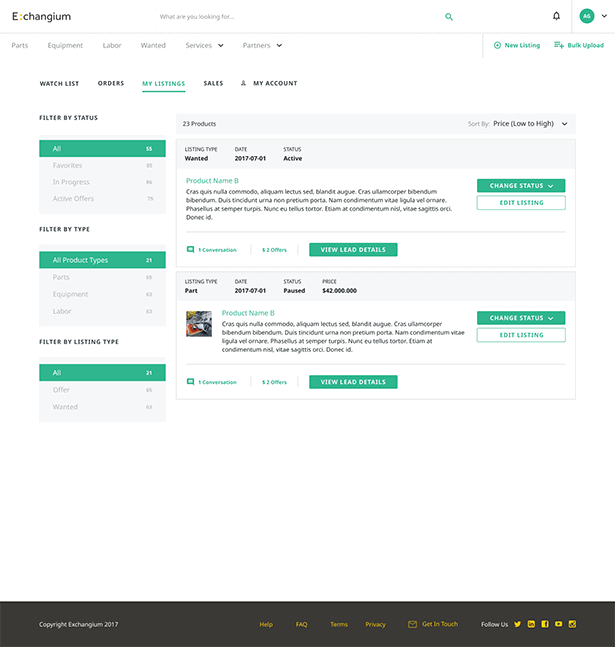Click the search input field
Screen dimensions: 615x647
[299, 17]
